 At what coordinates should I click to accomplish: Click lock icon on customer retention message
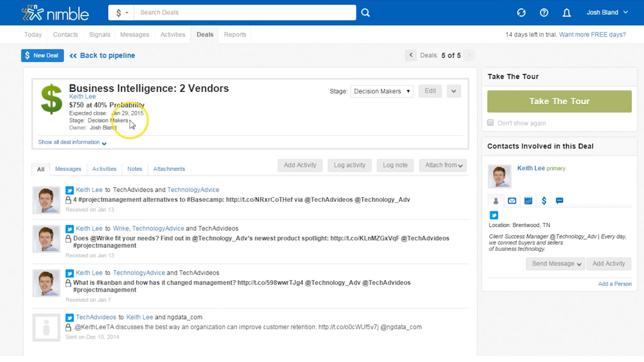(x=68, y=327)
